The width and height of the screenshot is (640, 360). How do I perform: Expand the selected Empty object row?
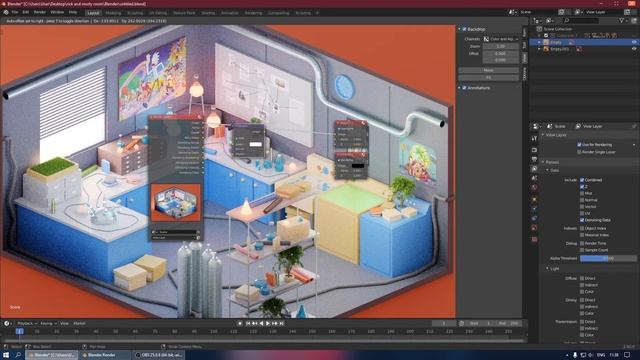click(x=540, y=42)
